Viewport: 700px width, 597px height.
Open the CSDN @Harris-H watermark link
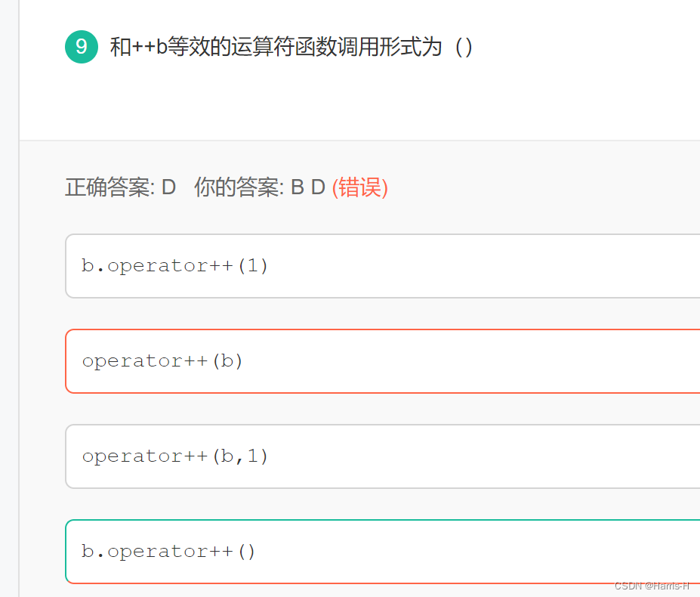tap(651, 585)
